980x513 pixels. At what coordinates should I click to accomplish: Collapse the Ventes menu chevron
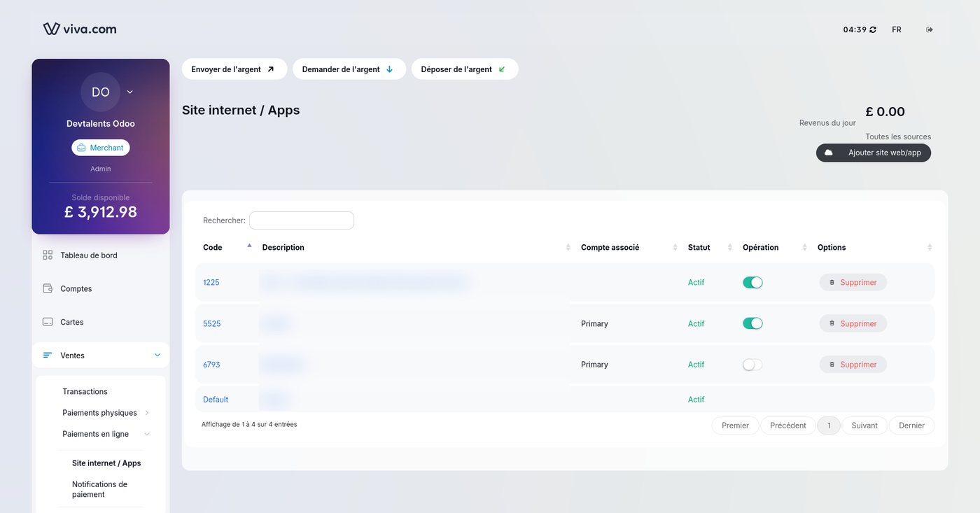coord(157,356)
